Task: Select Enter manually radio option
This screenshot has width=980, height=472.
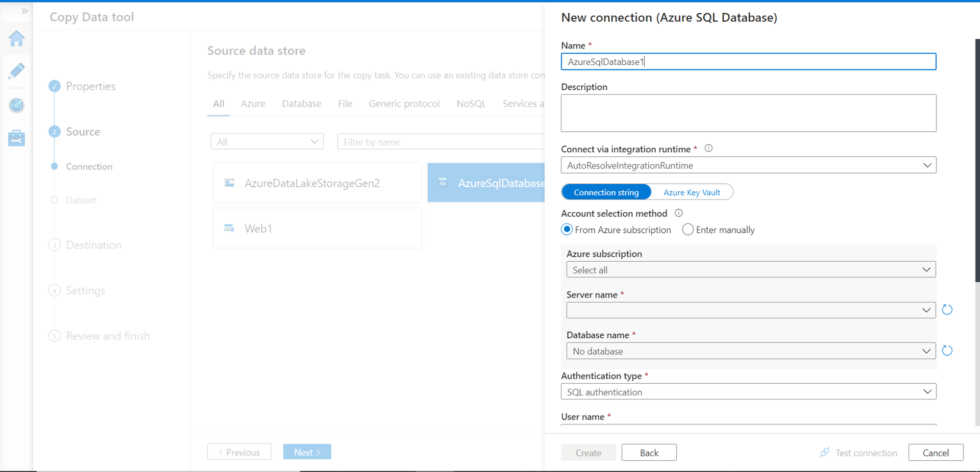Action: (688, 229)
